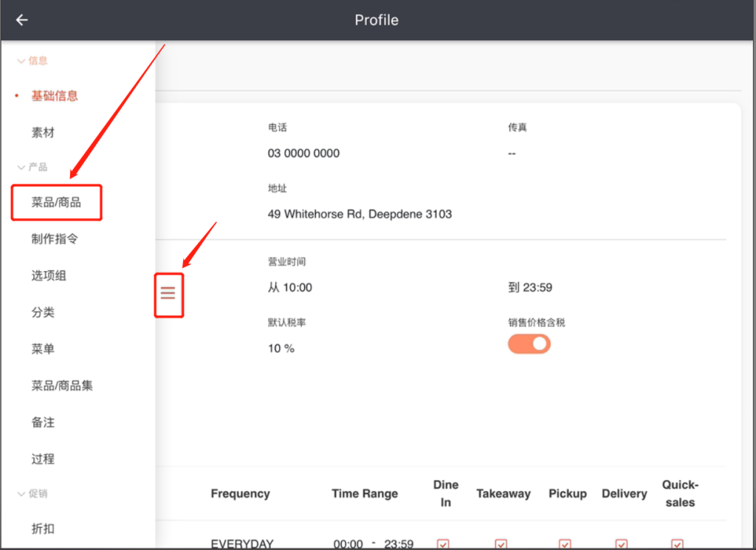756x550 pixels.
Task: Click the Time Range column header
Action: (x=365, y=494)
